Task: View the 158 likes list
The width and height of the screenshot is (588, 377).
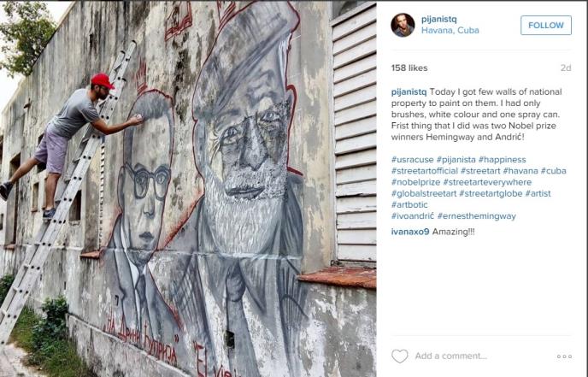Action: 409,68
